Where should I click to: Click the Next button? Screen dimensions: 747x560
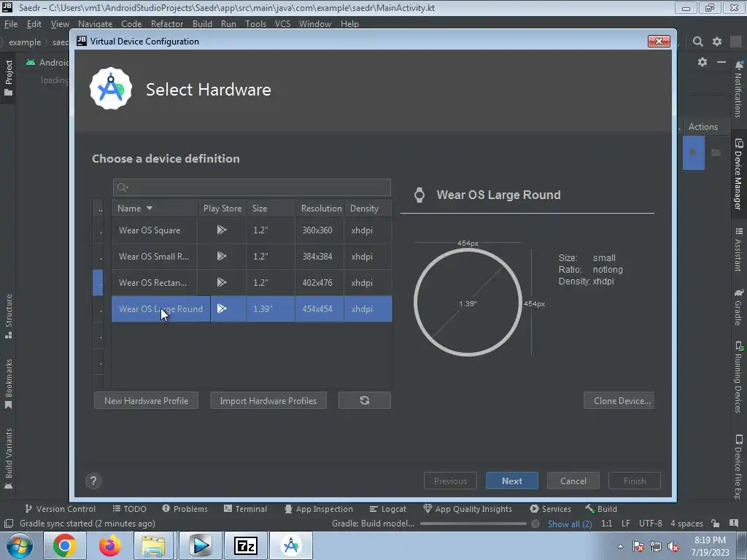tap(511, 481)
